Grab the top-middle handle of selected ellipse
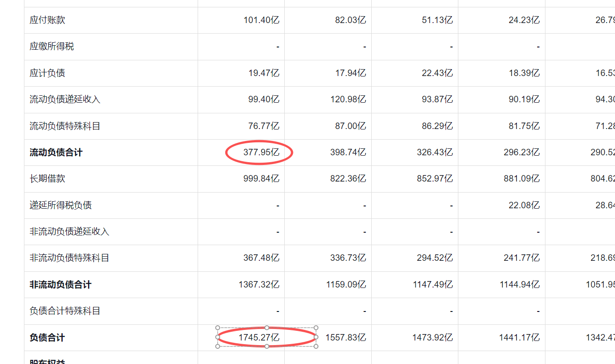 click(267, 328)
